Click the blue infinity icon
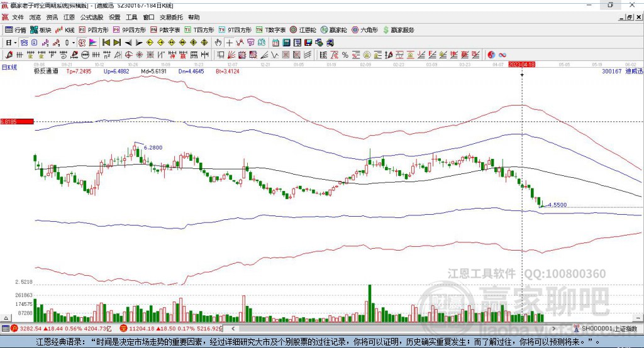644x348 pixels. (502, 55)
